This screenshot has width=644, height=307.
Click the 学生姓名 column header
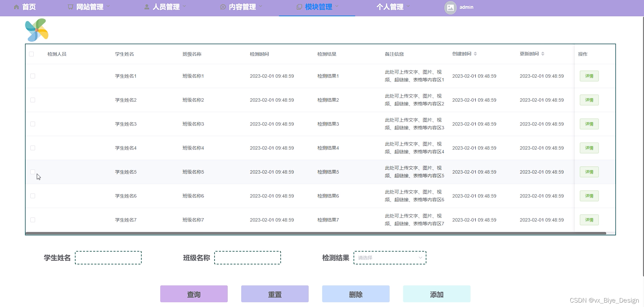click(x=124, y=54)
